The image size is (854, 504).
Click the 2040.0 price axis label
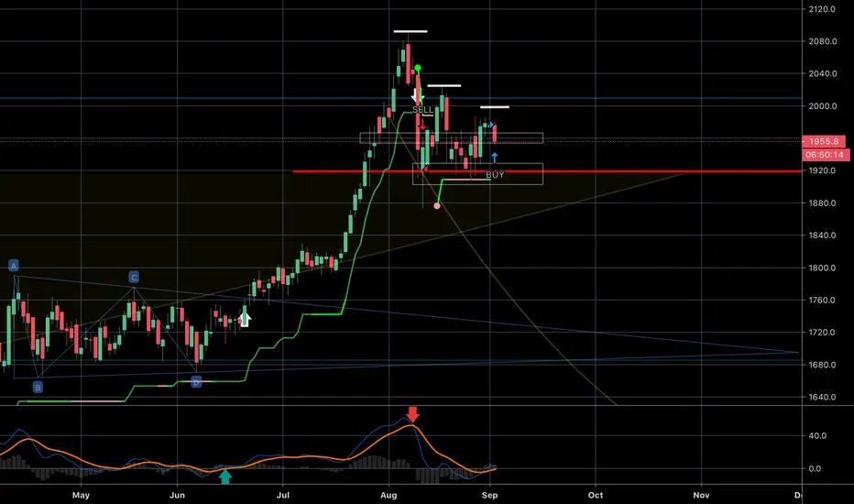(x=823, y=73)
